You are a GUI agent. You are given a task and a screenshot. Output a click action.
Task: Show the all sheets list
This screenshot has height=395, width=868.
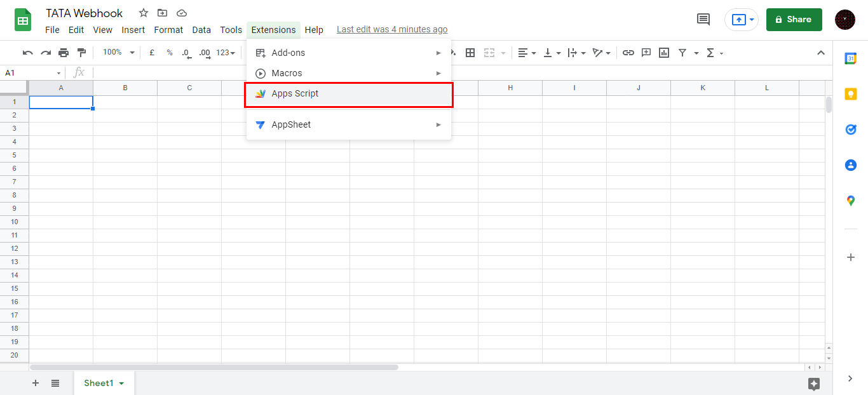click(55, 383)
